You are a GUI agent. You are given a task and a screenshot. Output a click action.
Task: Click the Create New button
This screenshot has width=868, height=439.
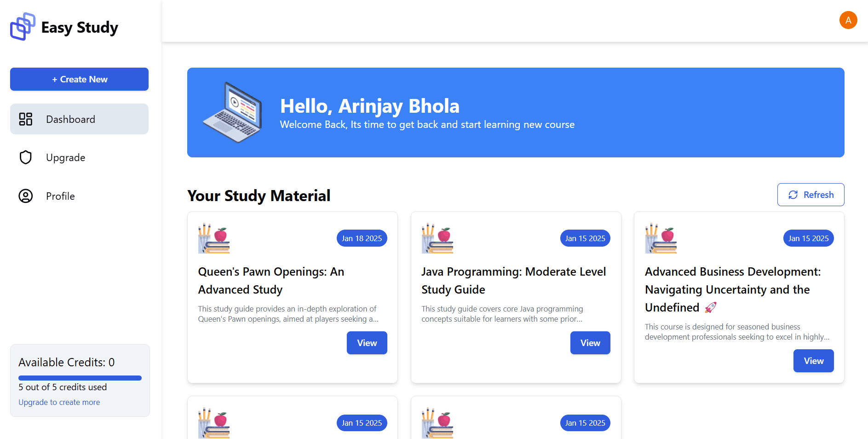pyautogui.click(x=79, y=79)
